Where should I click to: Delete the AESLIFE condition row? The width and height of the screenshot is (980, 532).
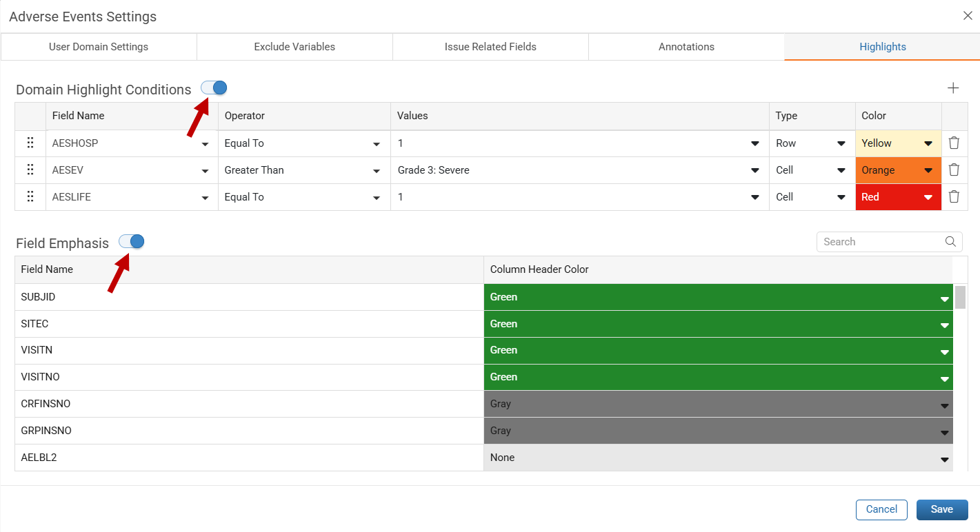click(954, 197)
